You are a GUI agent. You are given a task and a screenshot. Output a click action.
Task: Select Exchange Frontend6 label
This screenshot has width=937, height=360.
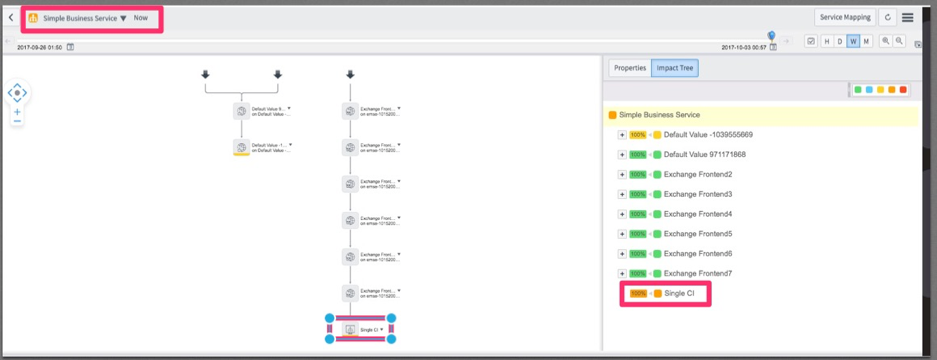(x=698, y=254)
